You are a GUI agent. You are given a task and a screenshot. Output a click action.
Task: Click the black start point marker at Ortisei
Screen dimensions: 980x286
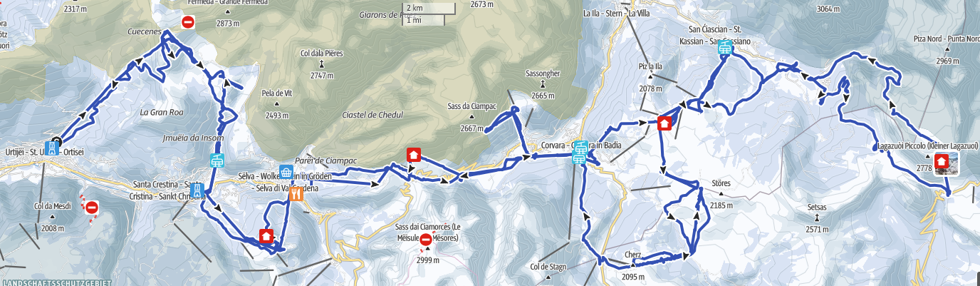click(57, 142)
